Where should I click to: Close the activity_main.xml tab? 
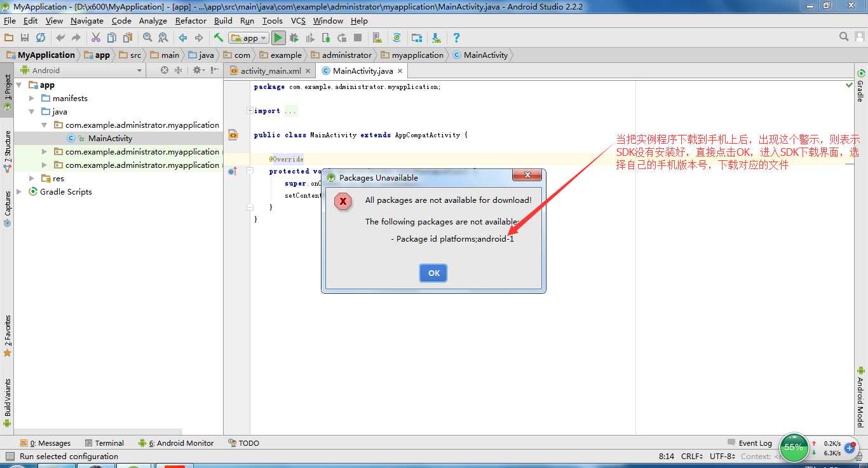308,71
